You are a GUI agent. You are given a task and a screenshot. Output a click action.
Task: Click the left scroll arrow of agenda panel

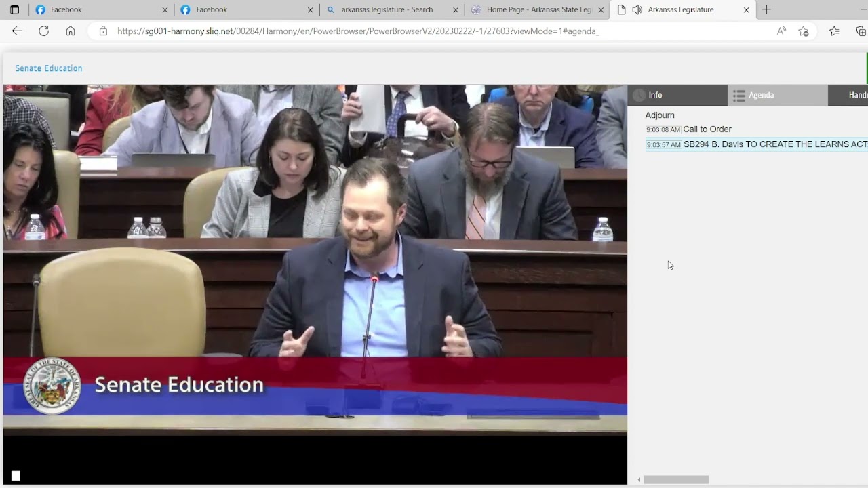[x=639, y=480]
